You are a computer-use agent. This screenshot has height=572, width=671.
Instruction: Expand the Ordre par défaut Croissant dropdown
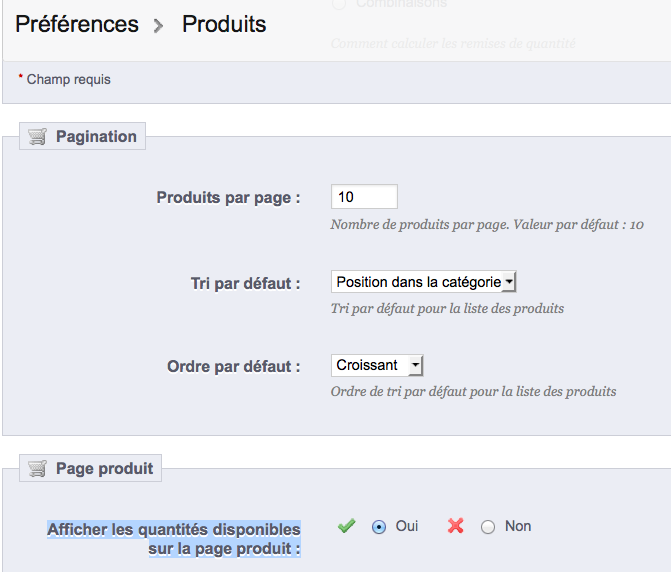tap(378, 366)
